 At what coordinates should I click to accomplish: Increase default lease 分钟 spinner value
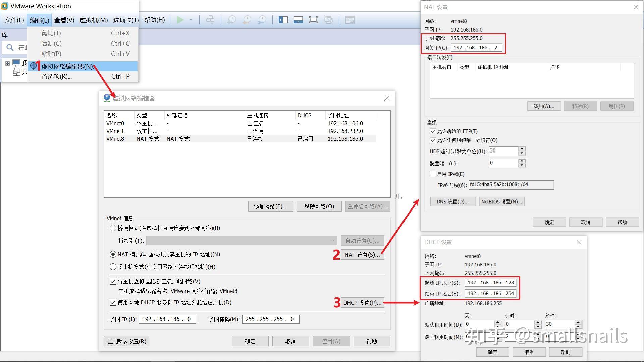point(578,322)
